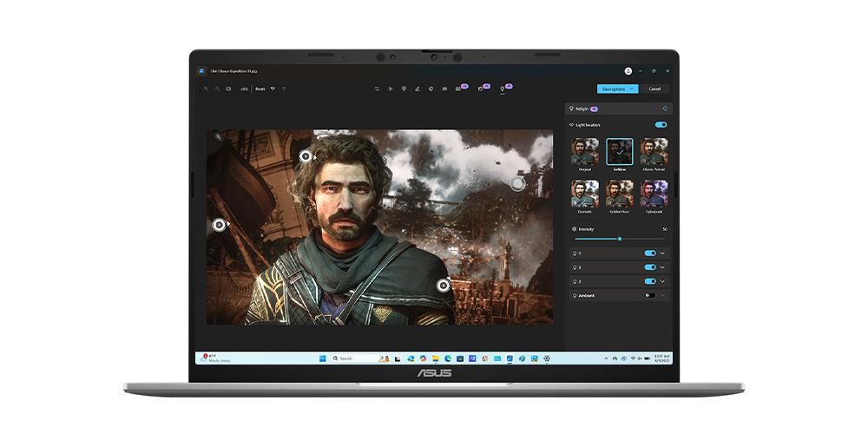Select light marker 1 on the image
The image size is (868, 434).
pos(306,156)
